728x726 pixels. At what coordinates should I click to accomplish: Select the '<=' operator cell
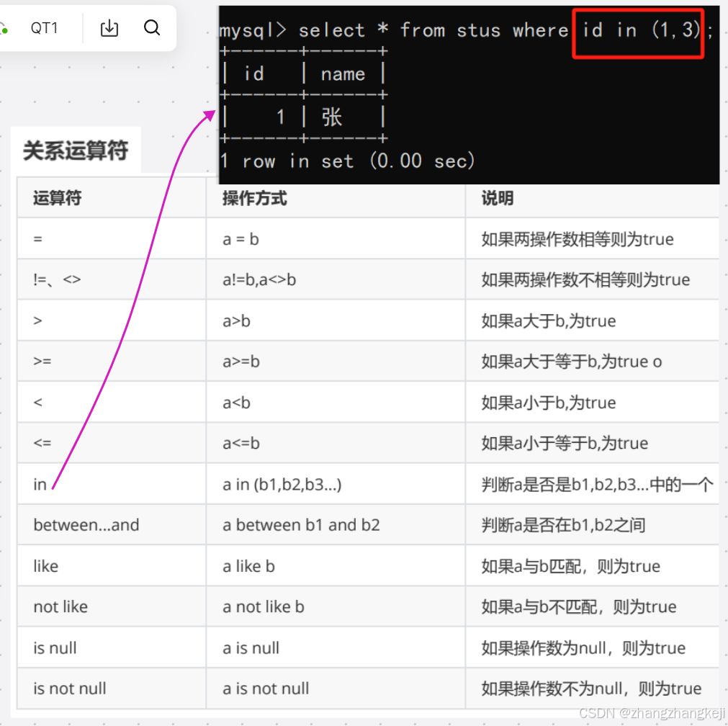pyautogui.click(x=112, y=443)
